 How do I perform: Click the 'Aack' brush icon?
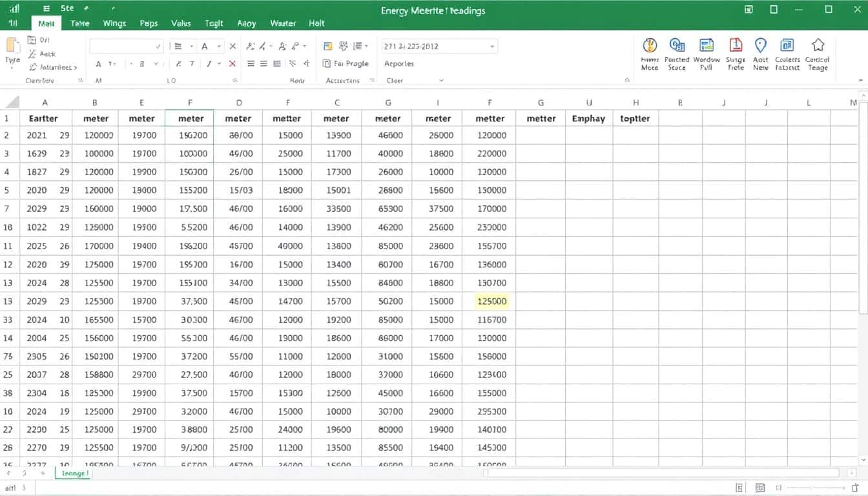[32, 54]
